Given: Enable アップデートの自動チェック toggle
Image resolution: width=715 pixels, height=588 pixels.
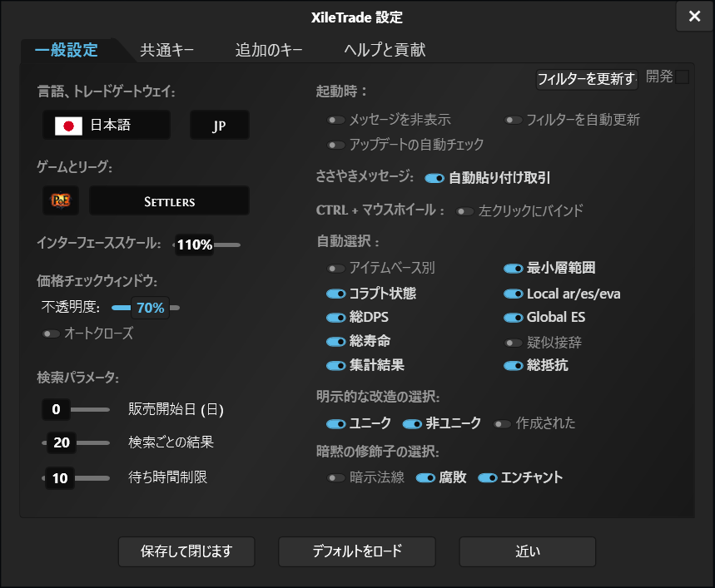Looking at the screenshot, I should [x=336, y=146].
